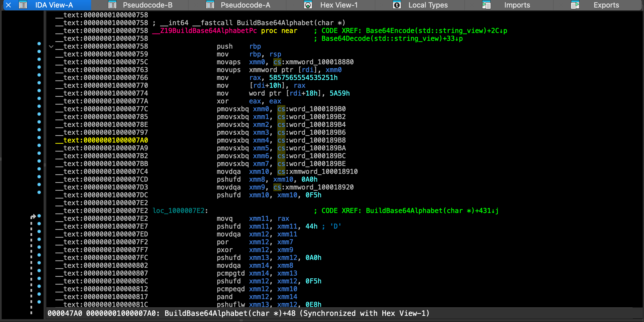Screen dimensions: 644x322
Task: Switch to the Pseudocode-B tab
Action: (x=148, y=5)
